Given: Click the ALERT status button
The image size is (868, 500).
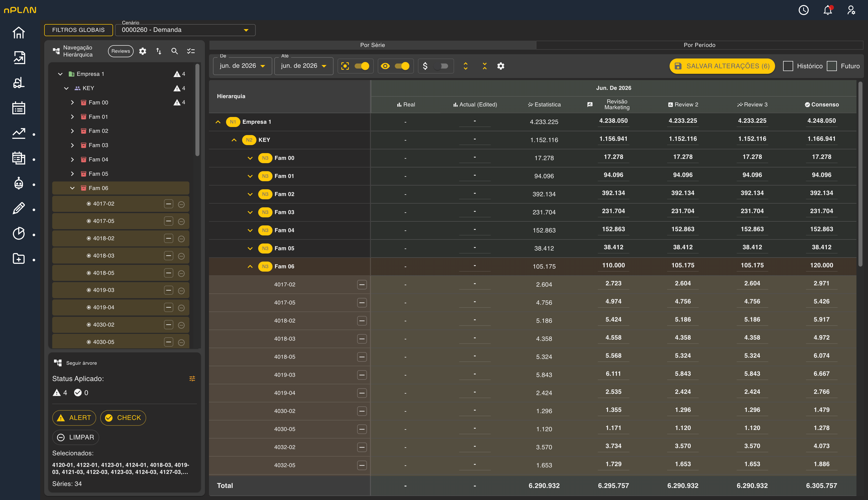Looking at the screenshot, I should tap(74, 418).
